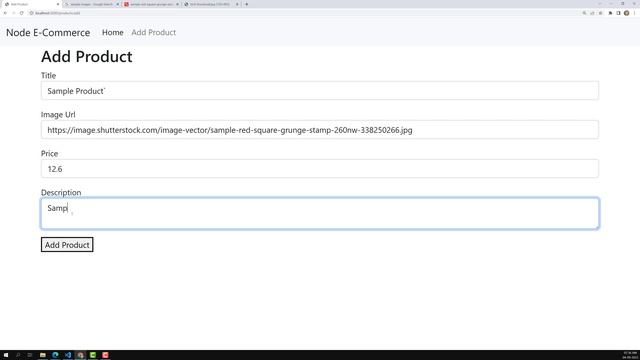Open the browser three-dot menu
This screenshot has height=360, width=640.
[x=635, y=13]
